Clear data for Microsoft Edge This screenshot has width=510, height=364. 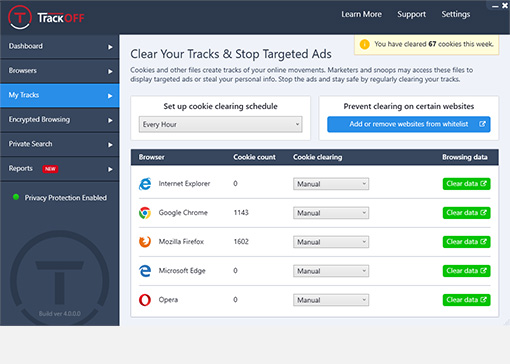click(x=466, y=271)
